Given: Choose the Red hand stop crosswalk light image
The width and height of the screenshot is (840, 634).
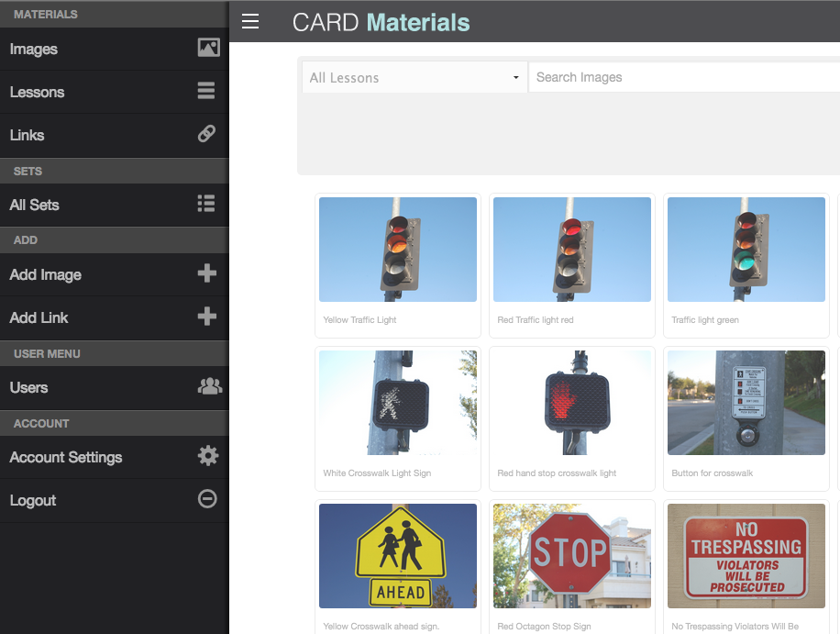Looking at the screenshot, I should click(572, 402).
